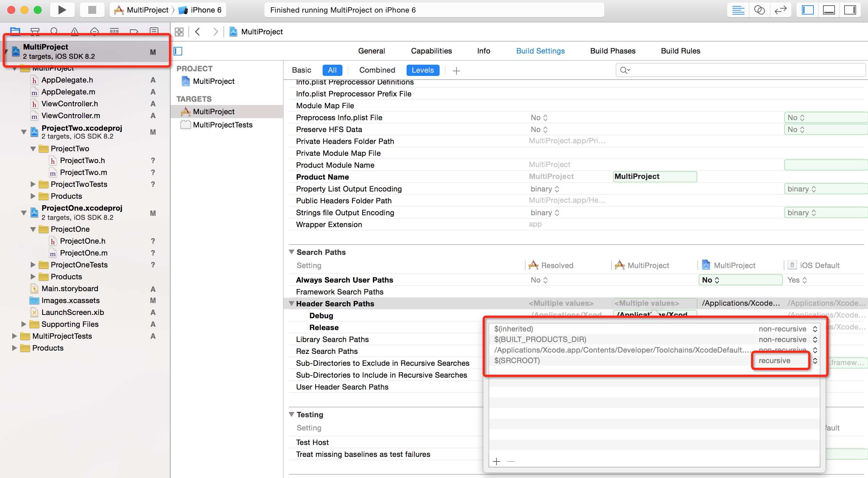Toggle the Debug area visibility

click(829, 10)
